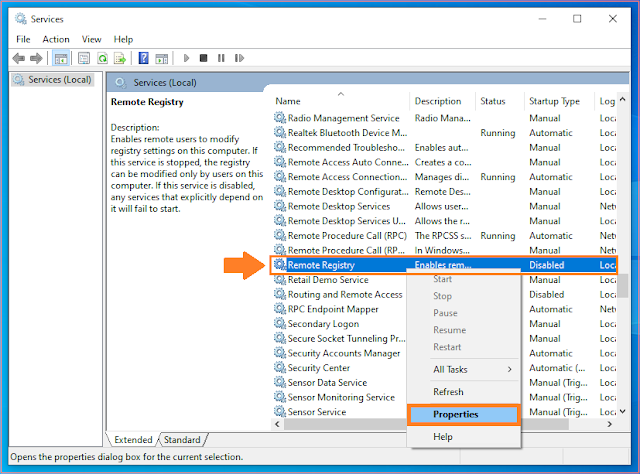640x474 pixels.
Task: Open the File menu
Action: (23, 39)
